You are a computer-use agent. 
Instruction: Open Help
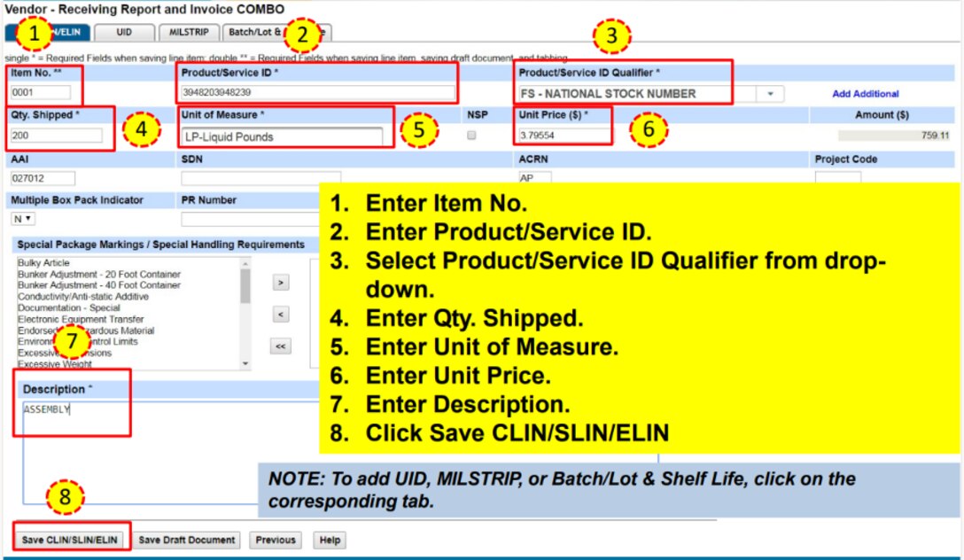tap(329, 540)
